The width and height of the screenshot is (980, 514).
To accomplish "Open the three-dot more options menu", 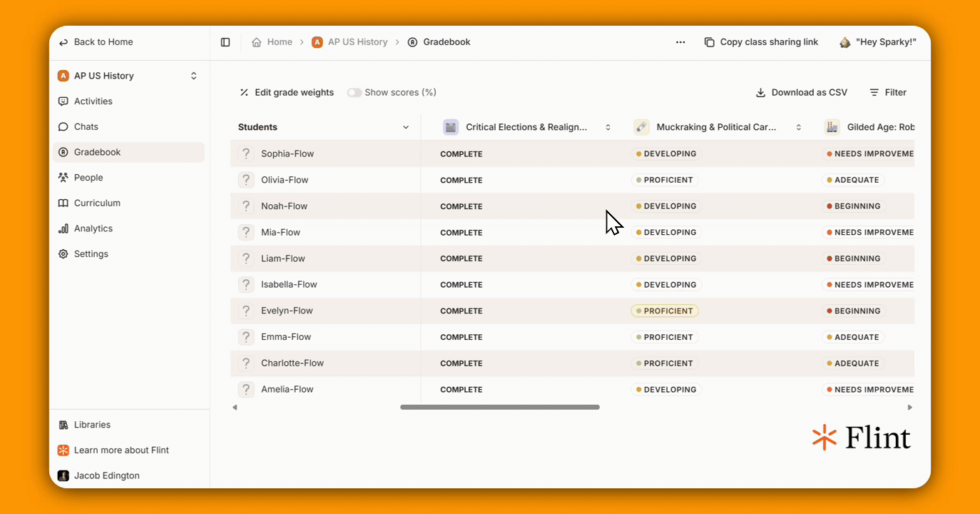I will (680, 42).
